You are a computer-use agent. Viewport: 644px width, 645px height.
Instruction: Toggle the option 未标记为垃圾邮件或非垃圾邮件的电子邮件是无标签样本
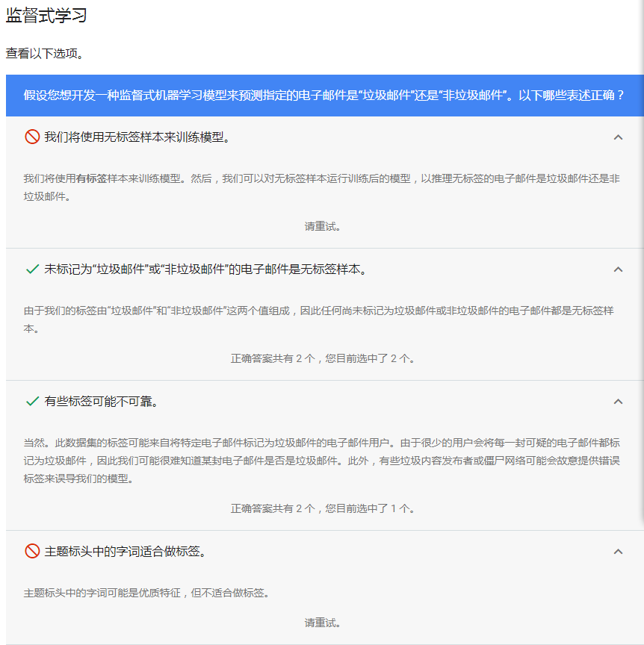pyautogui.click(x=205, y=269)
